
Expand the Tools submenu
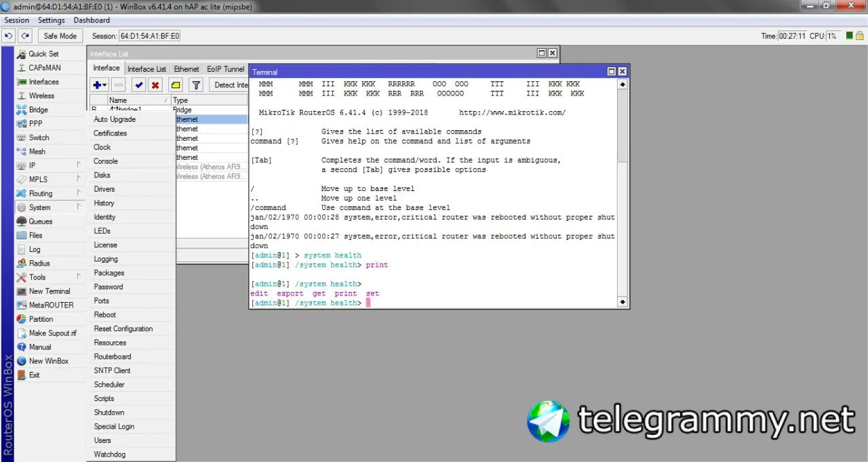click(x=51, y=277)
